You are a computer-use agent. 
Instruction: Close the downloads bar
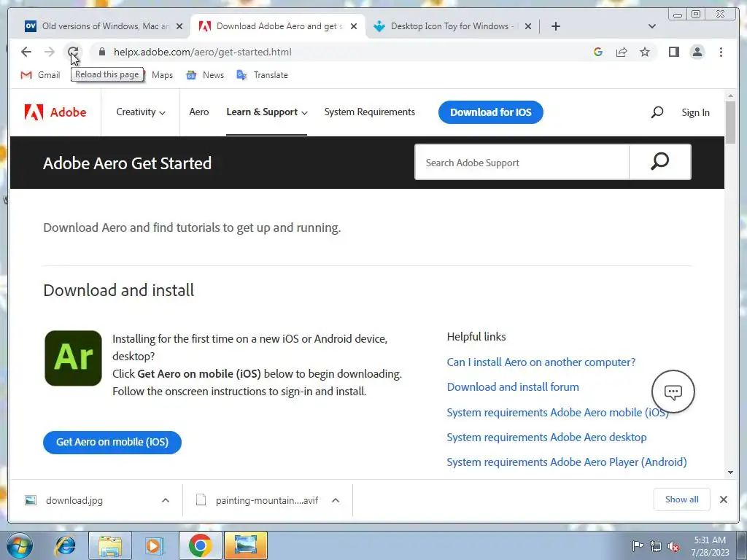723,499
